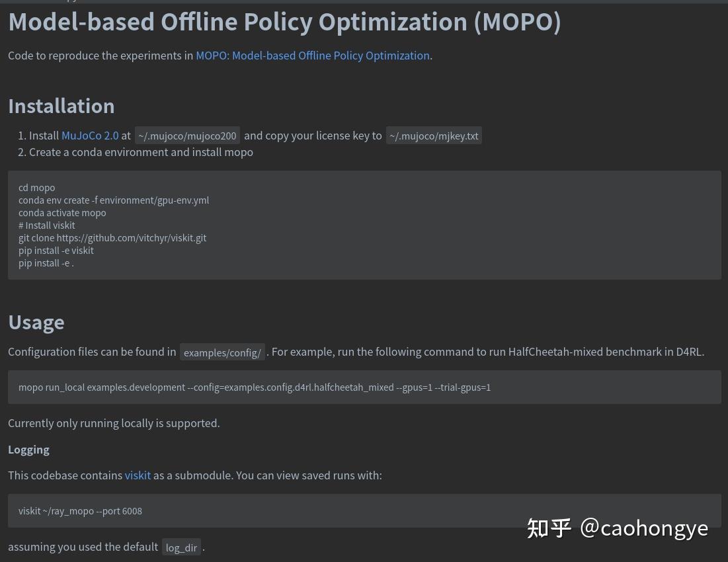This screenshot has width=728, height=562.
Task: Click the Logging subsection heading
Action: 28,449
